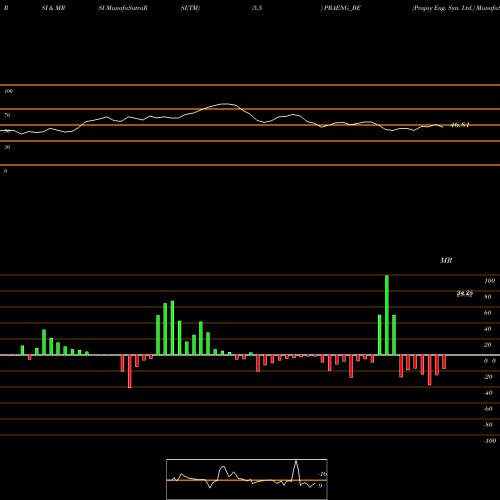
Task: Click the 20 label on MR axis
Action: point(488,345)
